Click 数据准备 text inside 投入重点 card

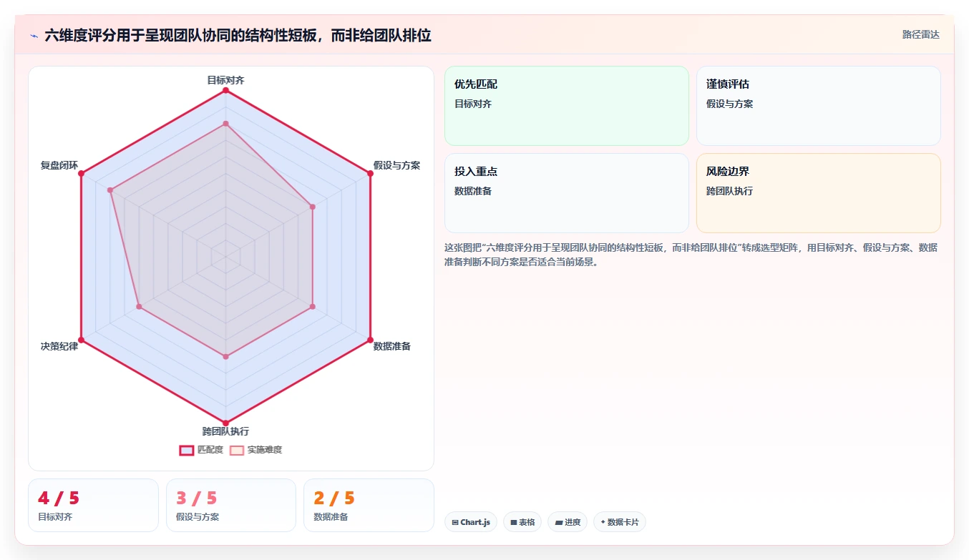[x=473, y=191]
